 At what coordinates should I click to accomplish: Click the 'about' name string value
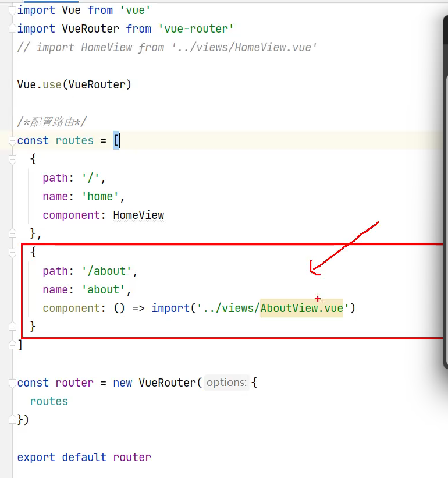(104, 289)
